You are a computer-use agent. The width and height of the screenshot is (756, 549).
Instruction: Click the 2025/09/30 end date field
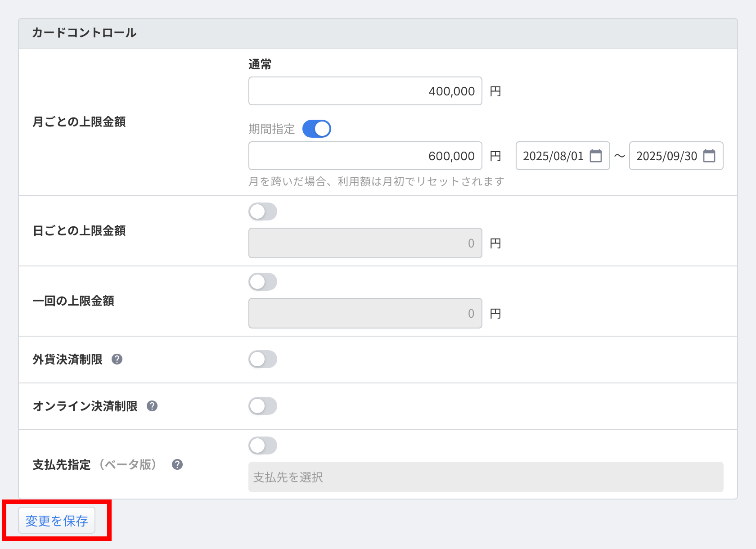pyautogui.click(x=666, y=156)
